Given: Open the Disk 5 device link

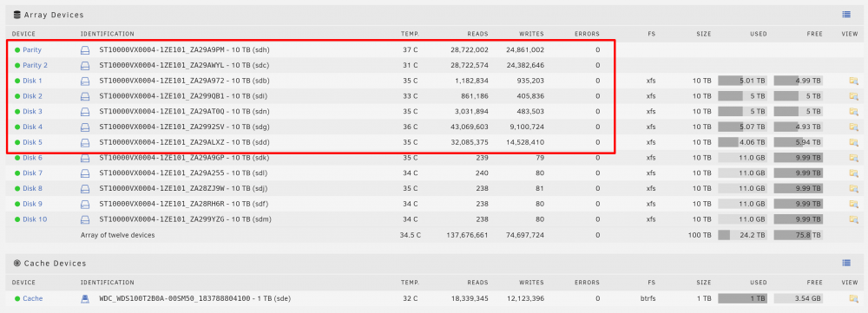Looking at the screenshot, I should [33, 142].
